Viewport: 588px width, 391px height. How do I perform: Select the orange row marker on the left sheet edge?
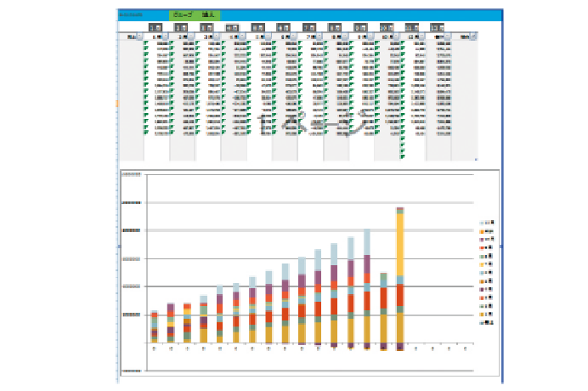click(x=116, y=103)
